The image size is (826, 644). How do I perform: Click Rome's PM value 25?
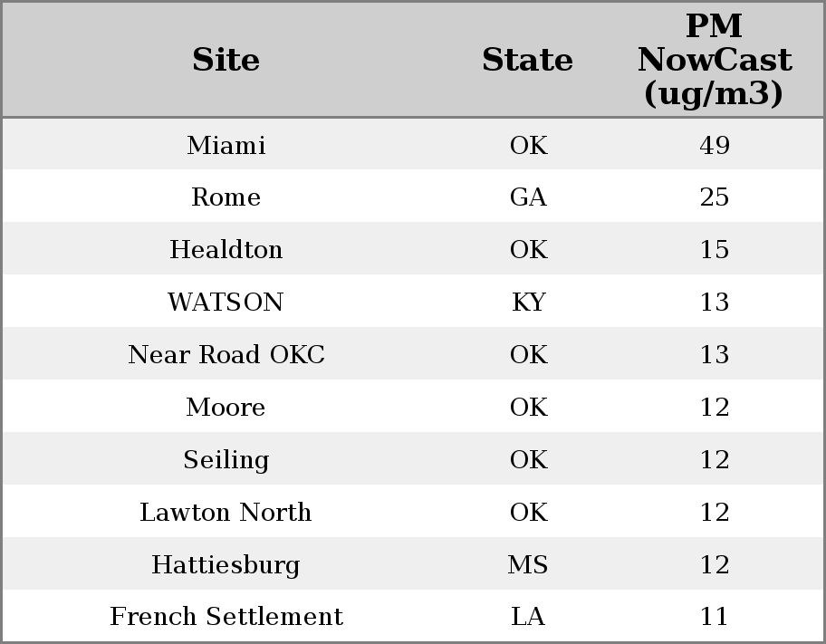click(714, 197)
